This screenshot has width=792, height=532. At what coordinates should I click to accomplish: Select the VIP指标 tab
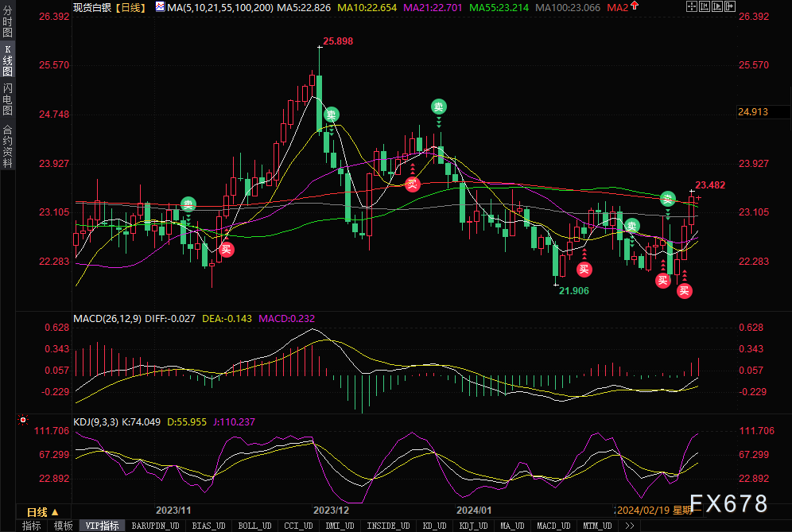coord(102,526)
